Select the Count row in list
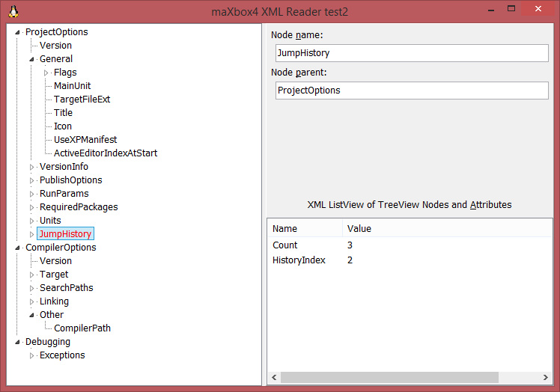Image resolution: width=560 pixels, height=392 pixels. [x=284, y=245]
